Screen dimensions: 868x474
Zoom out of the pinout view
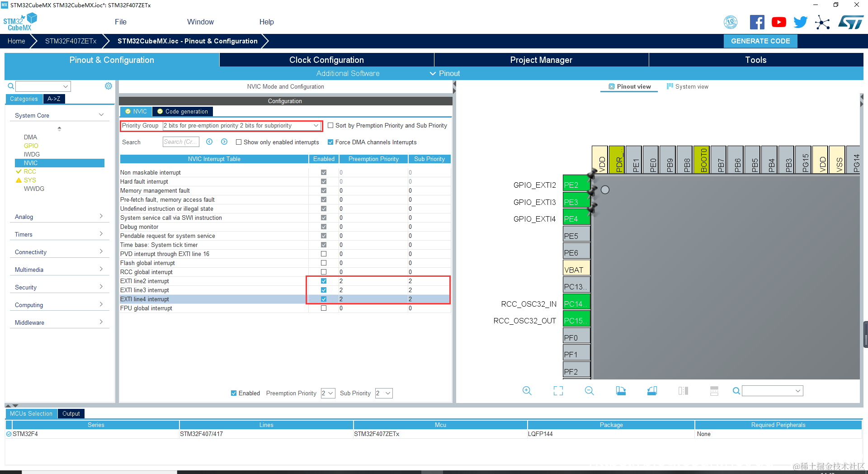pyautogui.click(x=589, y=391)
